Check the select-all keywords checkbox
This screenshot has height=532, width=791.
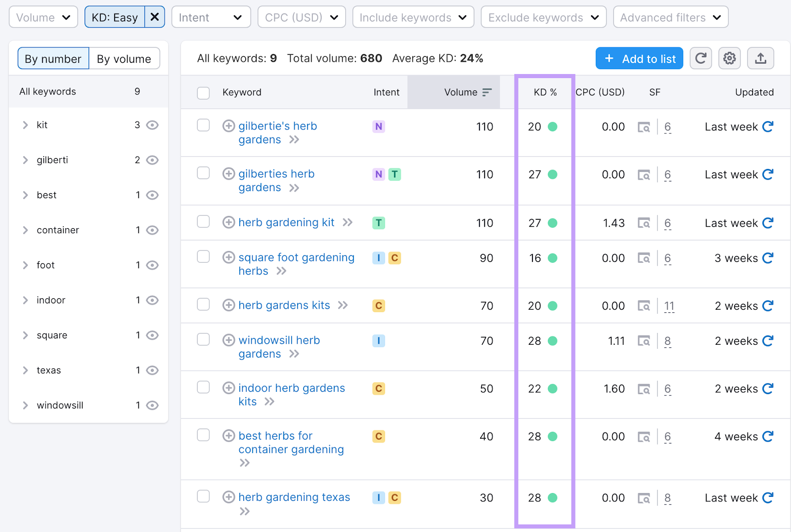point(203,92)
